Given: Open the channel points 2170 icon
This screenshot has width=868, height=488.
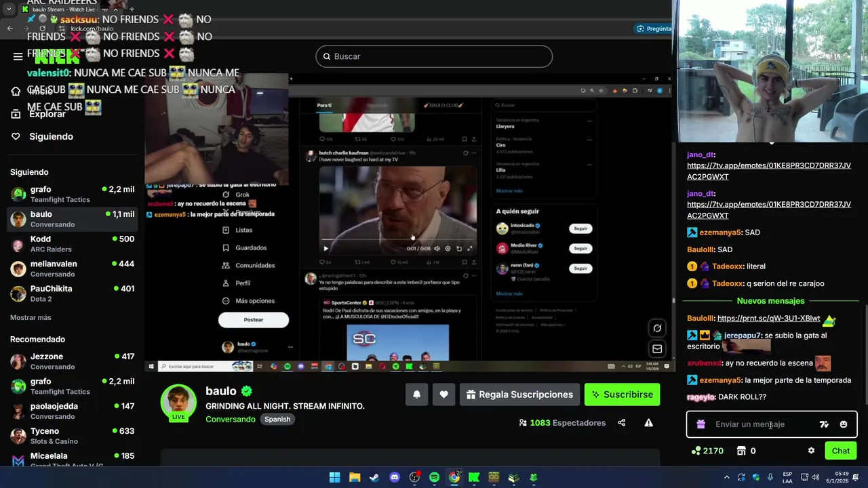Looking at the screenshot, I should coord(696,451).
